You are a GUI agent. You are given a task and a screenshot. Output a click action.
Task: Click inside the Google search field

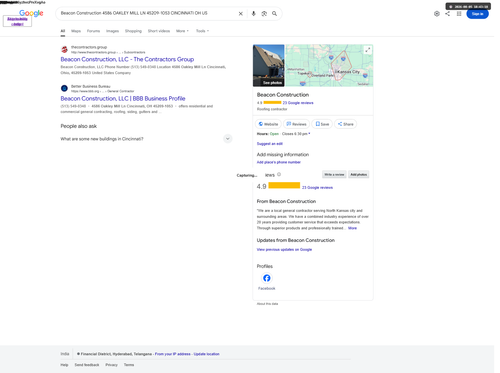[x=147, y=13]
